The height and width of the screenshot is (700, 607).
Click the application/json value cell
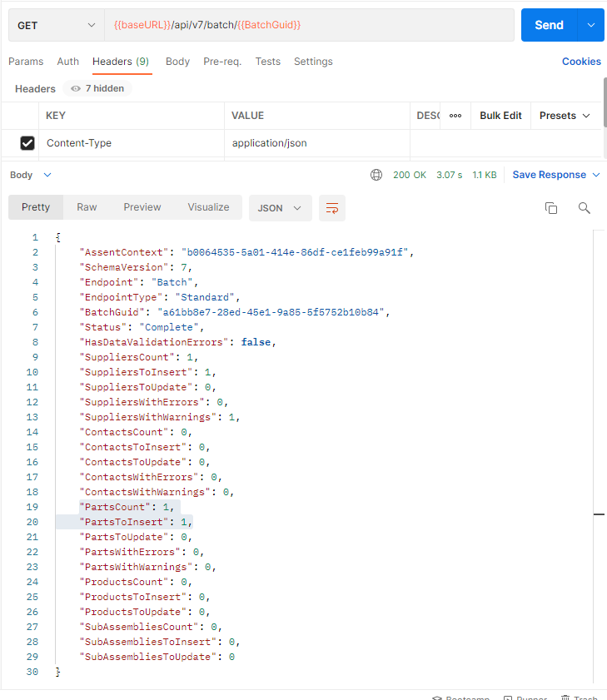[x=317, y=143]
